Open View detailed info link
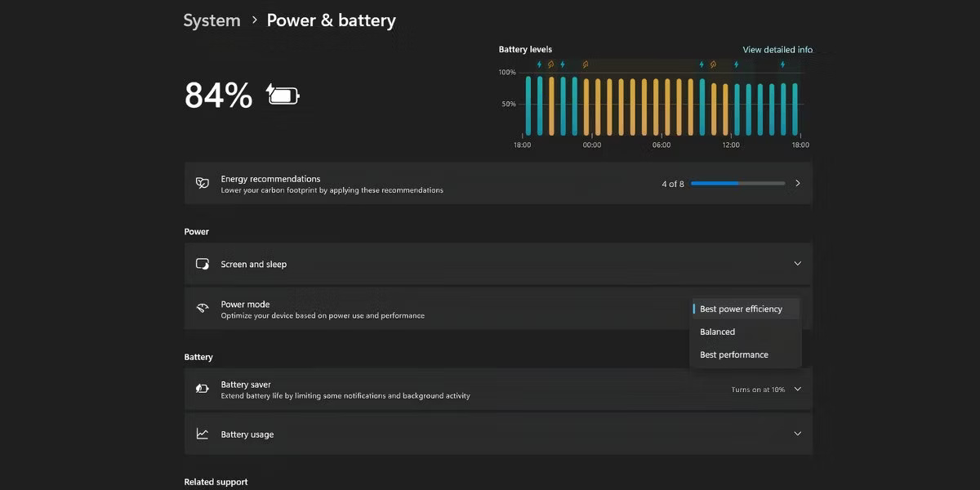This screenshot has width=980, height=490. (x=777, y=50)
